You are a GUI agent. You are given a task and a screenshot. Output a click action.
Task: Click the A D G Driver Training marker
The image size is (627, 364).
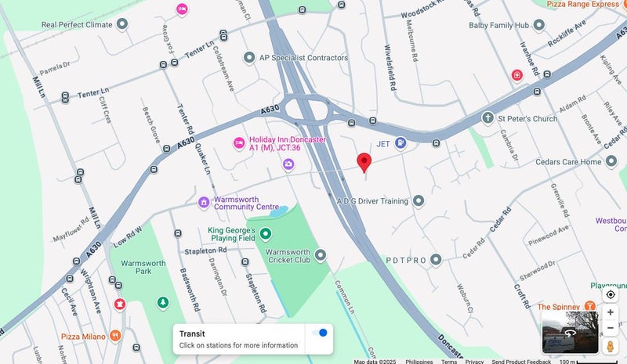pos(419,200)
